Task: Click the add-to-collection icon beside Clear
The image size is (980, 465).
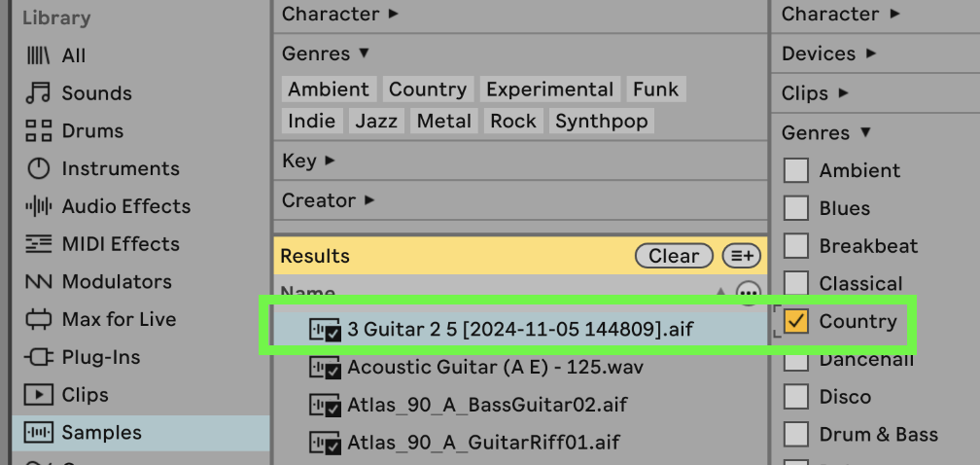Action: coord(742,256)
